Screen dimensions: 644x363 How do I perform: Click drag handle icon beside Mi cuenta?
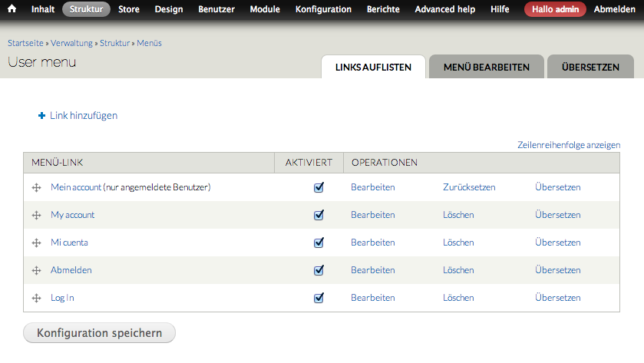point(36,243)
